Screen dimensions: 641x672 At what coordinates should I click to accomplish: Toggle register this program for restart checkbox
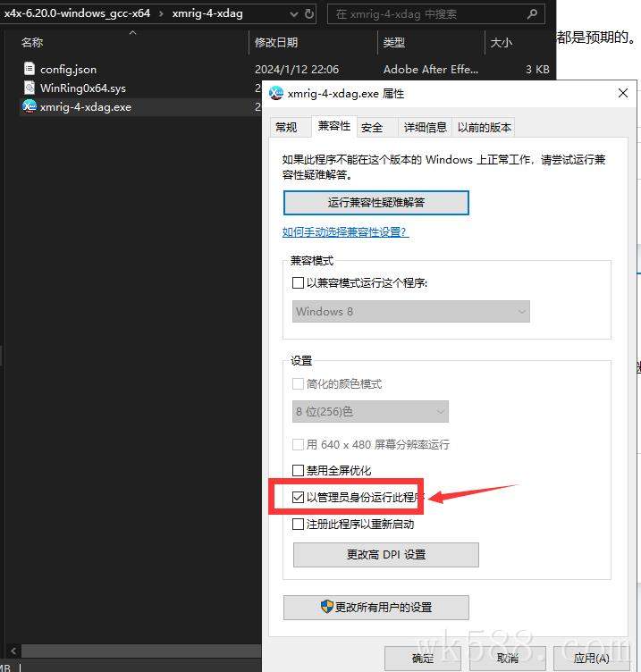298,525
